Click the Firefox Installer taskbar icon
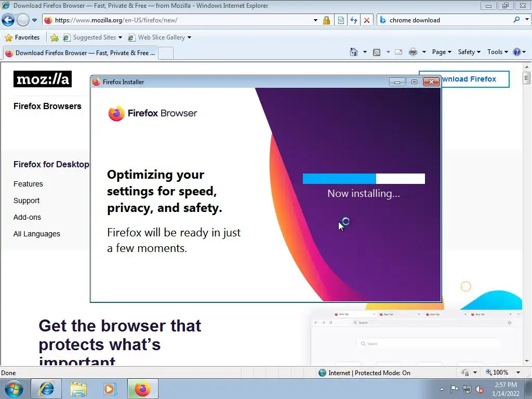This screenshot has width=532, height=399. click(x=142, y=389)
